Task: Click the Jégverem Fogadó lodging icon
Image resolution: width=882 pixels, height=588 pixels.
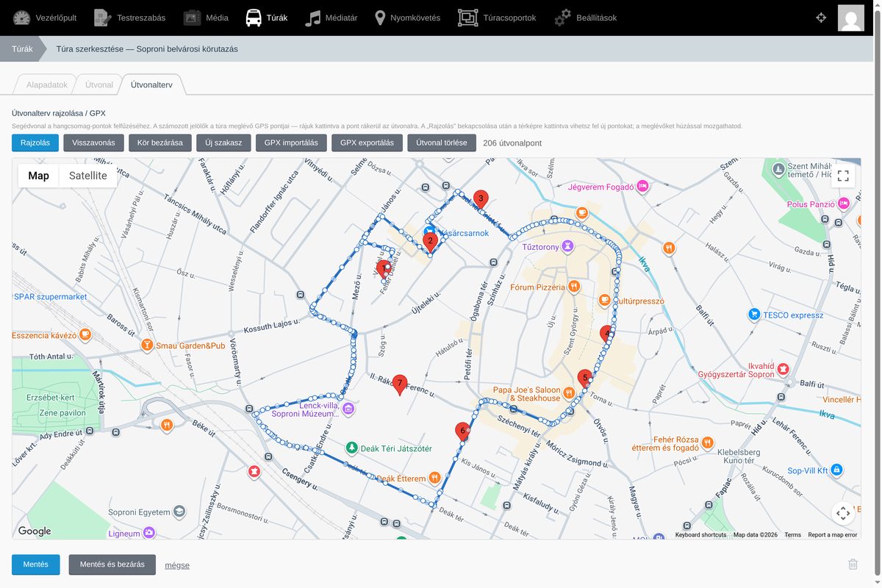Action: tap(642, 187)
